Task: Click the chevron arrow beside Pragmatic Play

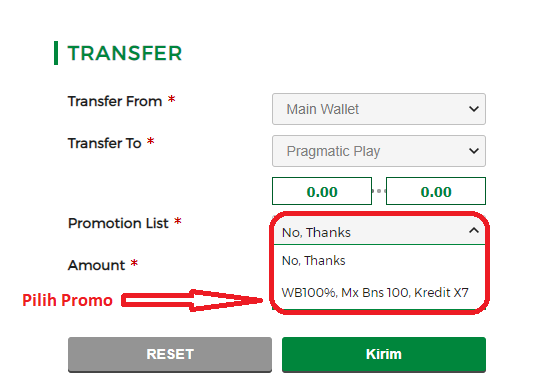Action: coord(474,151)
